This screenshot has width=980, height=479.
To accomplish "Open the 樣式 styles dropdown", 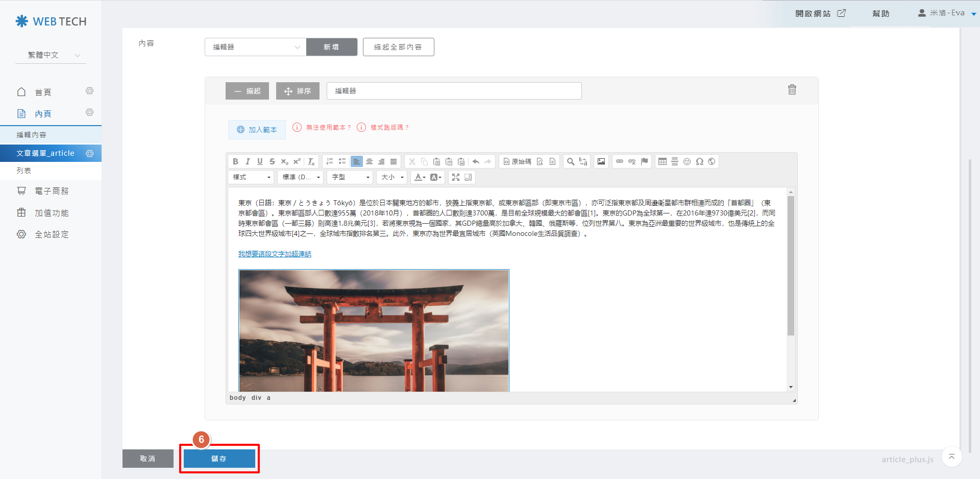I will (252, 177).
